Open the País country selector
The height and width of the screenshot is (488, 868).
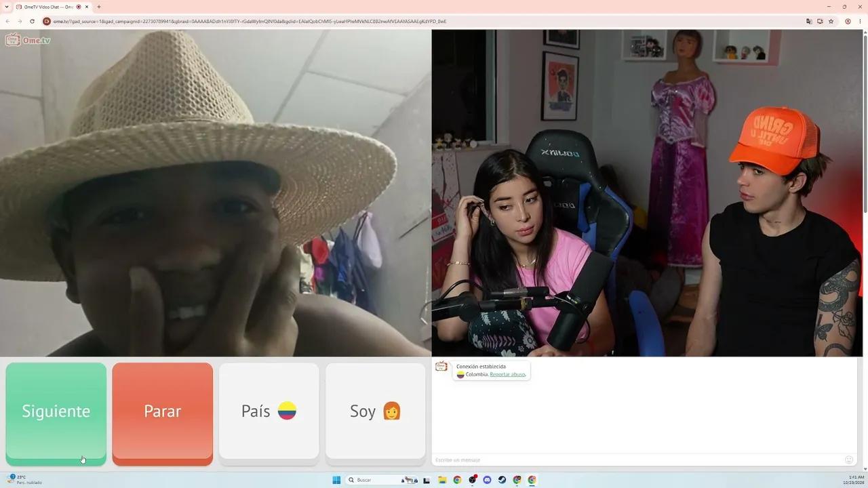[x=269, y=413]
